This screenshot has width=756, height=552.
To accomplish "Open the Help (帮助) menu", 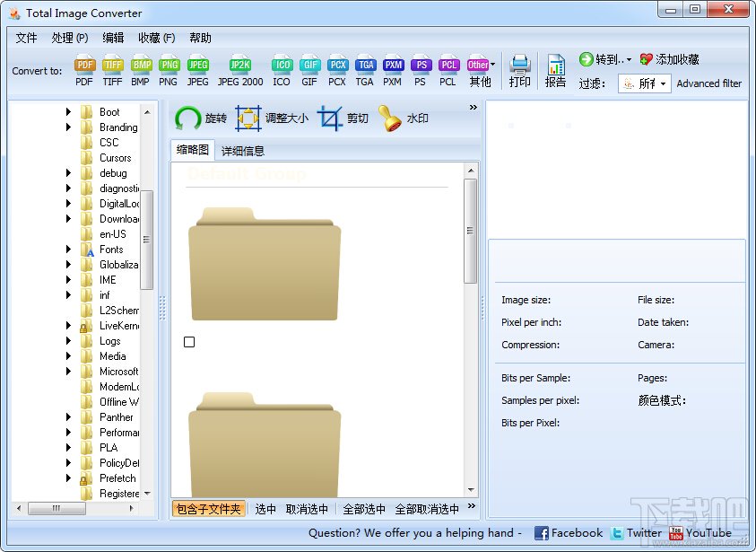I will (x=200, y=38).
